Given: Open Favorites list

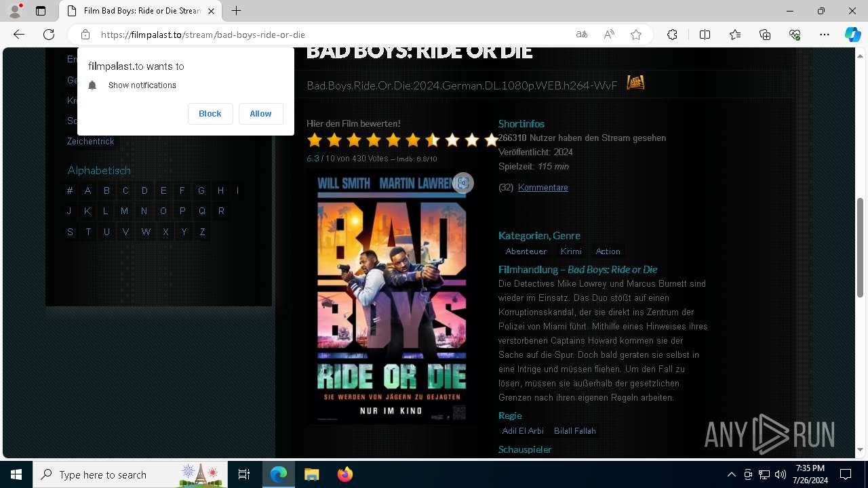Looking at the screenshot, I should [735, 35].
